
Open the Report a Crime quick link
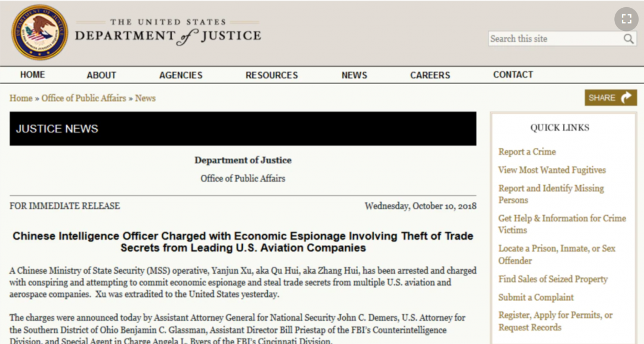[x=527, y=152]
